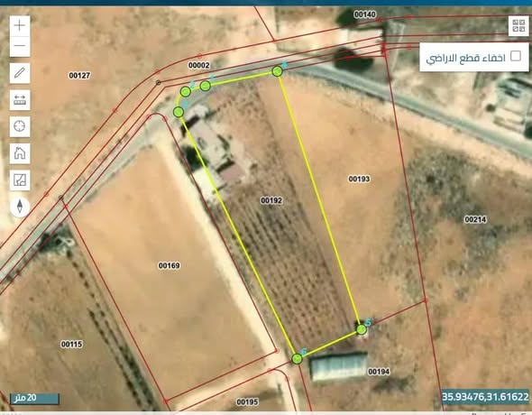Select the pencil draw tool
532x415 pixels.
coord(20,73)
